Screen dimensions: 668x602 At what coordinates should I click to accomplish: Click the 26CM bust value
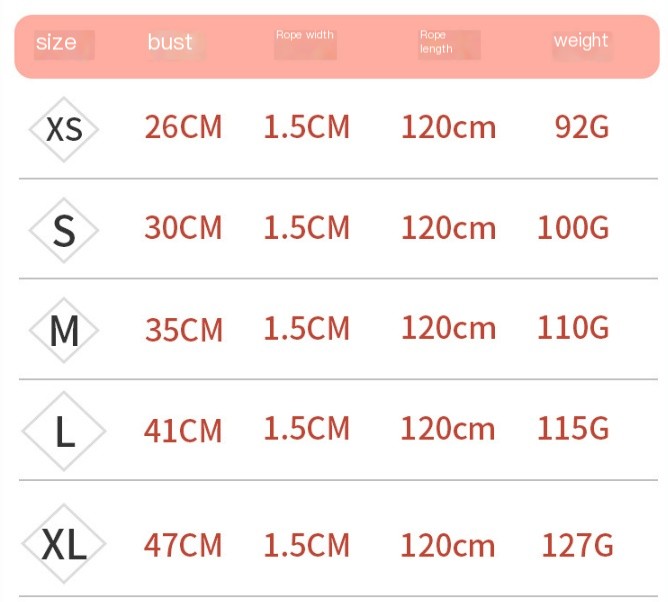click(x=184, y=127)
